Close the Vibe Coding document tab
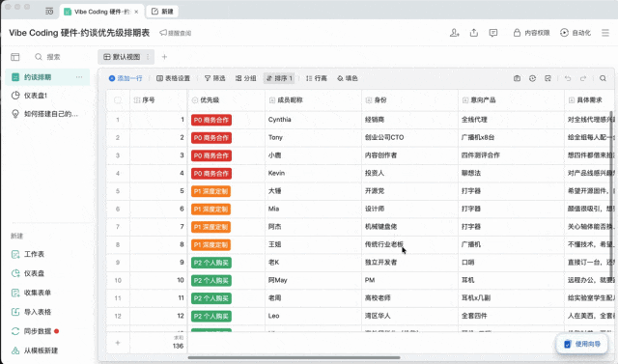This screenshot has width=618, height=364. (x=136, y=12)
